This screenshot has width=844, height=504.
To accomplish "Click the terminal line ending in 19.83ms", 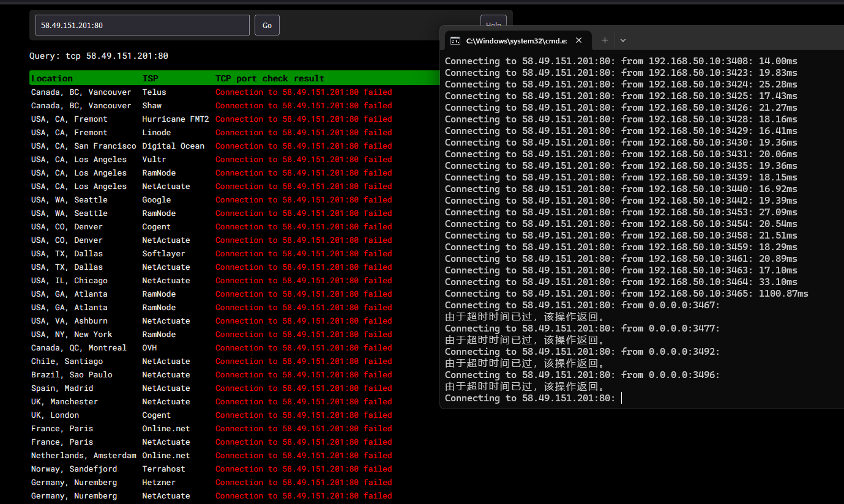I will point(621,73).
